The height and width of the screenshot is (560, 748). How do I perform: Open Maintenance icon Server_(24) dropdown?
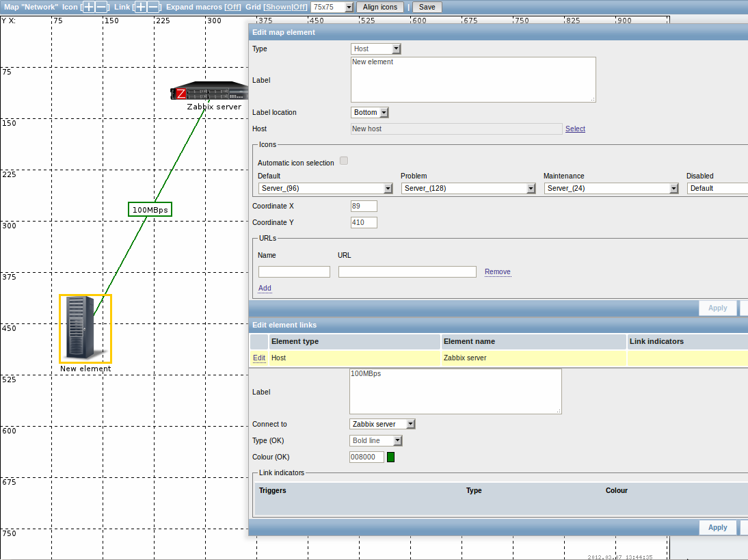(x=611, y=189)
